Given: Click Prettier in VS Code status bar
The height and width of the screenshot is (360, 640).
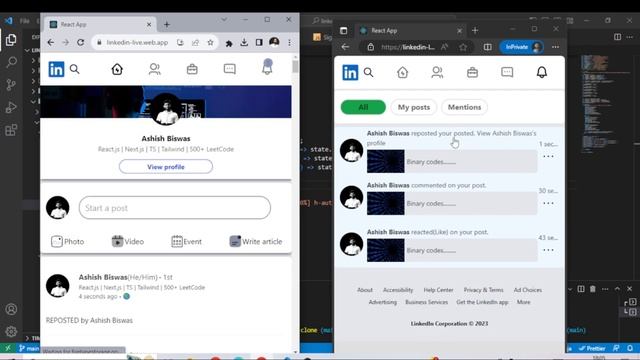Looking at the screenshot, I should pos(592,348).
